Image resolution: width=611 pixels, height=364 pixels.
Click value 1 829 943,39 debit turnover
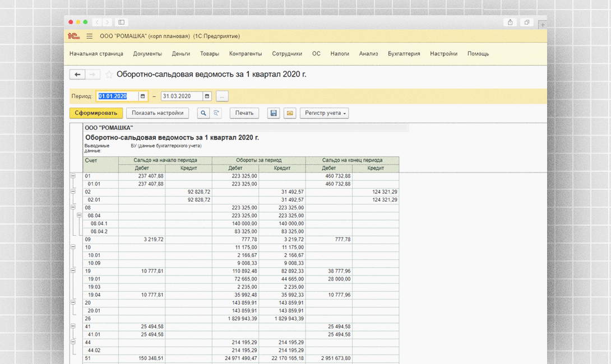[x=242, y=319]
